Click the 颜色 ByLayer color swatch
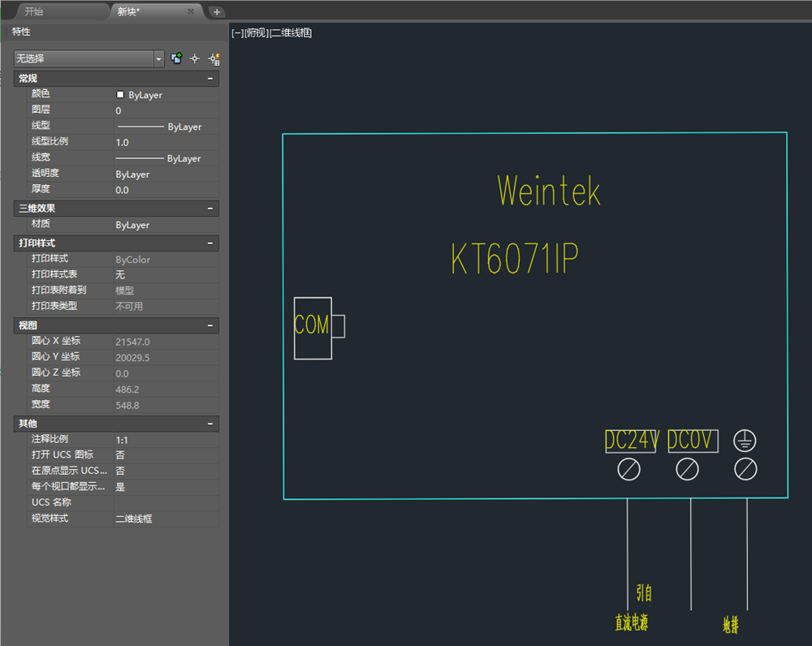This screenshot has height=646, width=812. pos(120,95)
